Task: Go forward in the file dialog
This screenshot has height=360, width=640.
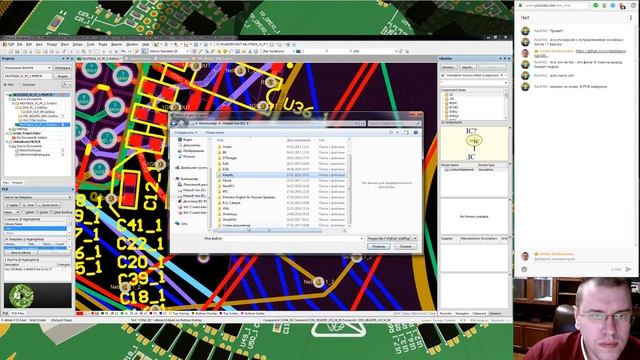Action: (x=182, y=123)
